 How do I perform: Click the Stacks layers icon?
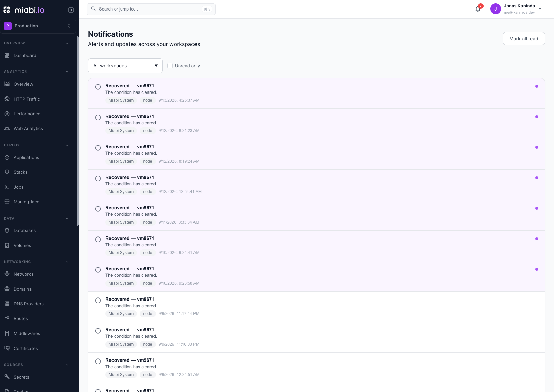point(7,172)
